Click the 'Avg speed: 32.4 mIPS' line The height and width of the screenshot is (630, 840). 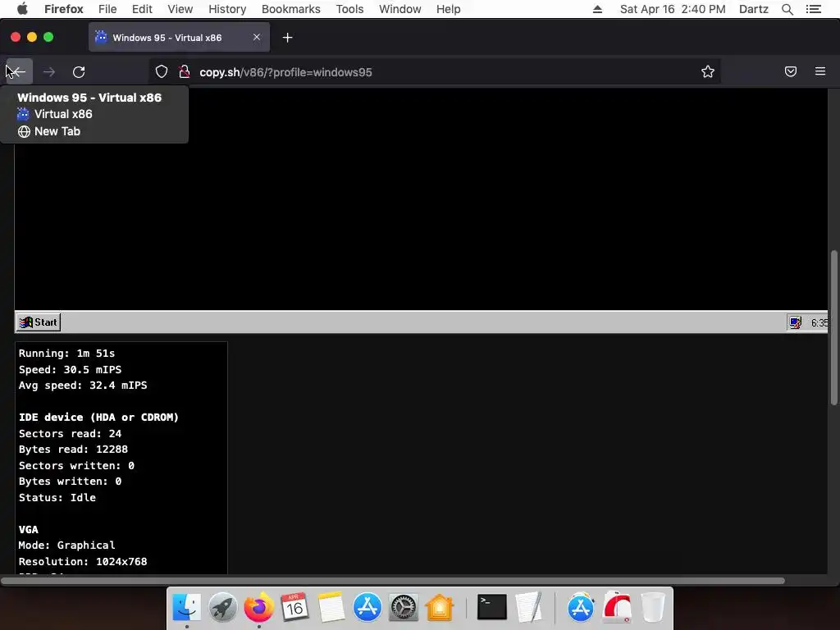(83, 386)
